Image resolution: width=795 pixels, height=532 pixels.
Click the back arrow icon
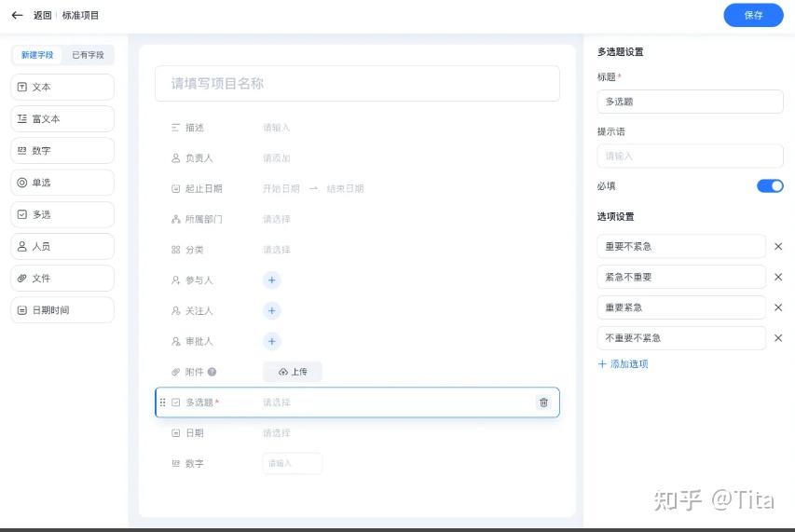click(x=17, y=15)
